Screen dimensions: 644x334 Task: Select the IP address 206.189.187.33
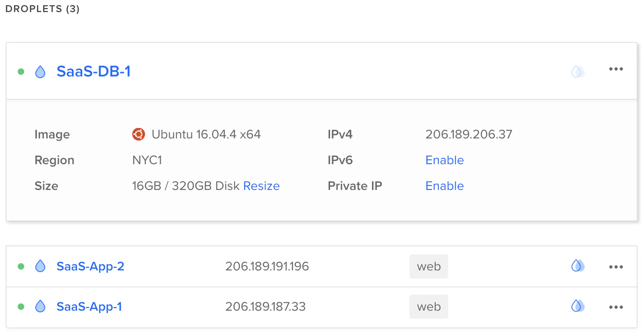tap(266, 307)
